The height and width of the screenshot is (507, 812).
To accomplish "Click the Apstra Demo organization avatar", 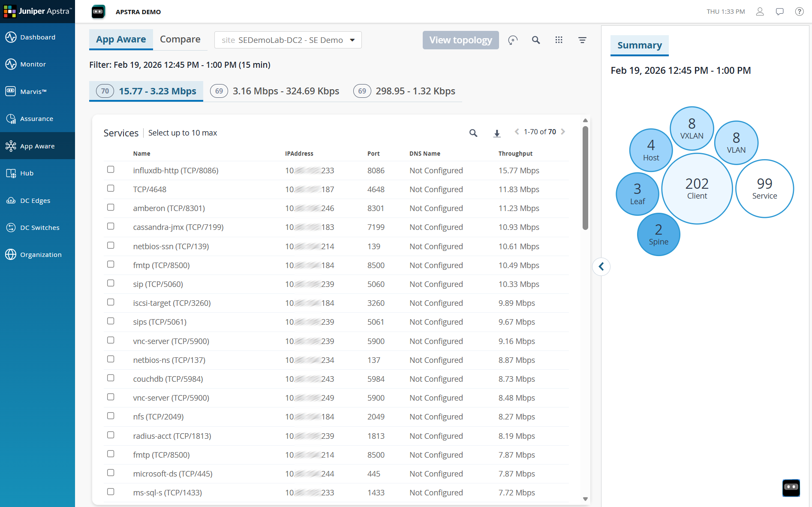I will (98, 12).
